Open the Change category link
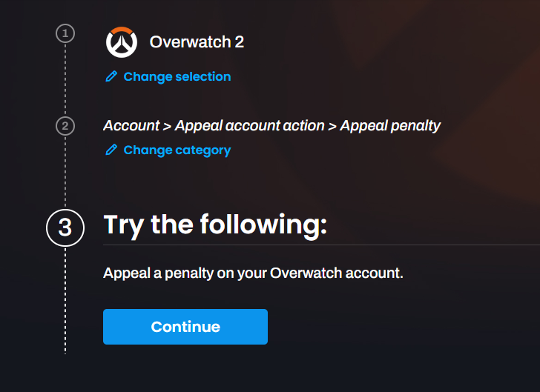540x392 pixels. (177, 150)
